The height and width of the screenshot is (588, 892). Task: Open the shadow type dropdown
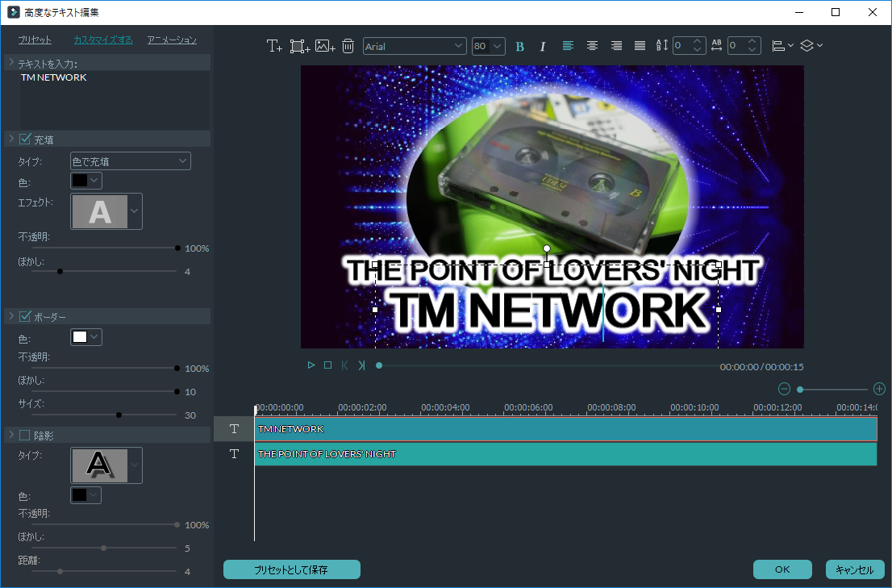[134, 465]
